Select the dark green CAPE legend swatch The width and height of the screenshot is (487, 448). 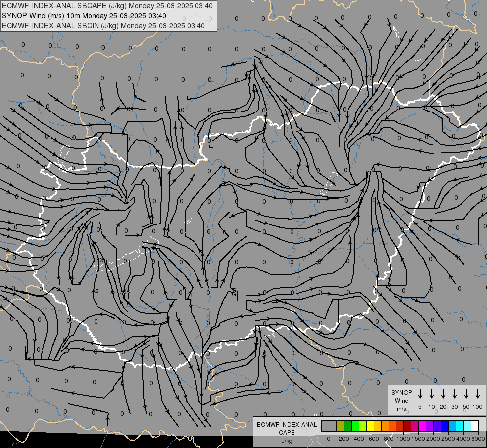348,426
